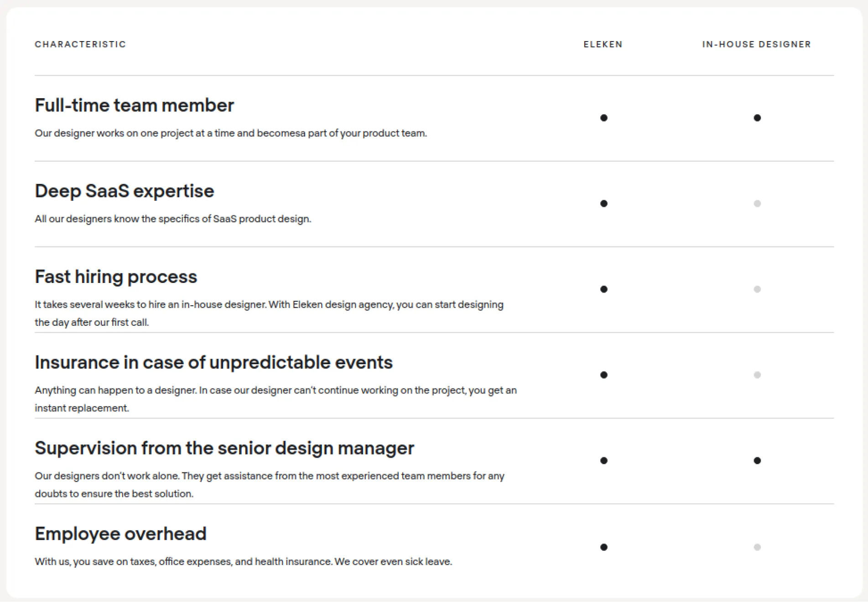This screenshot has width=868, height=602.
Task: Expand the Deep SaaS expertise row
Action: pos(124,191)
